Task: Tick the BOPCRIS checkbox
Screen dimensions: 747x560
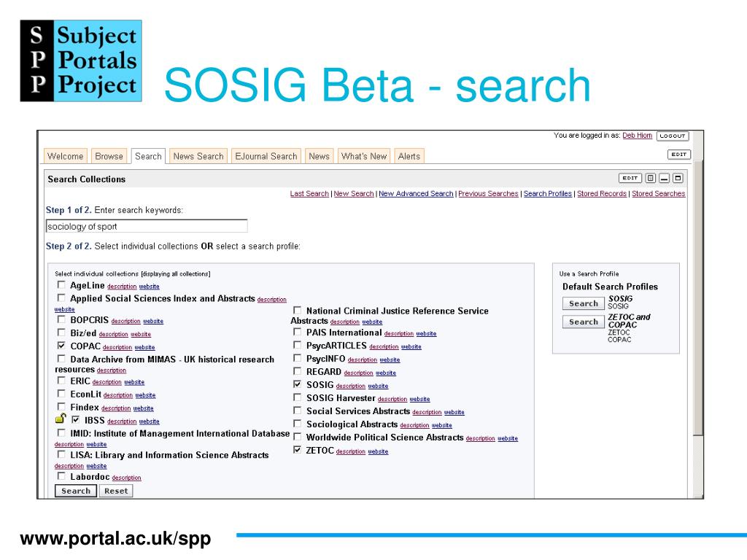Action: click(61, 319)
